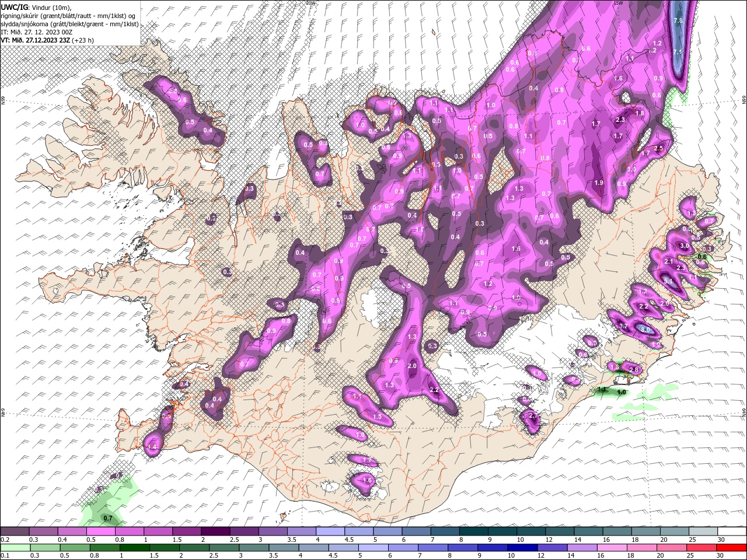Select the rain legend swatch between 0.3 and 0.5
747x560 pixels.
pyautogui.click(x=46, y=547)
